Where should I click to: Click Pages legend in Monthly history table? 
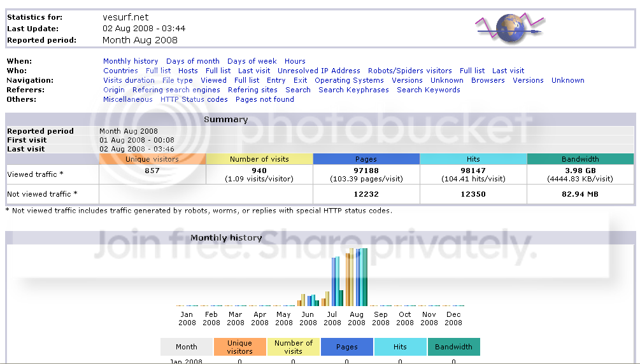[347, 347]
